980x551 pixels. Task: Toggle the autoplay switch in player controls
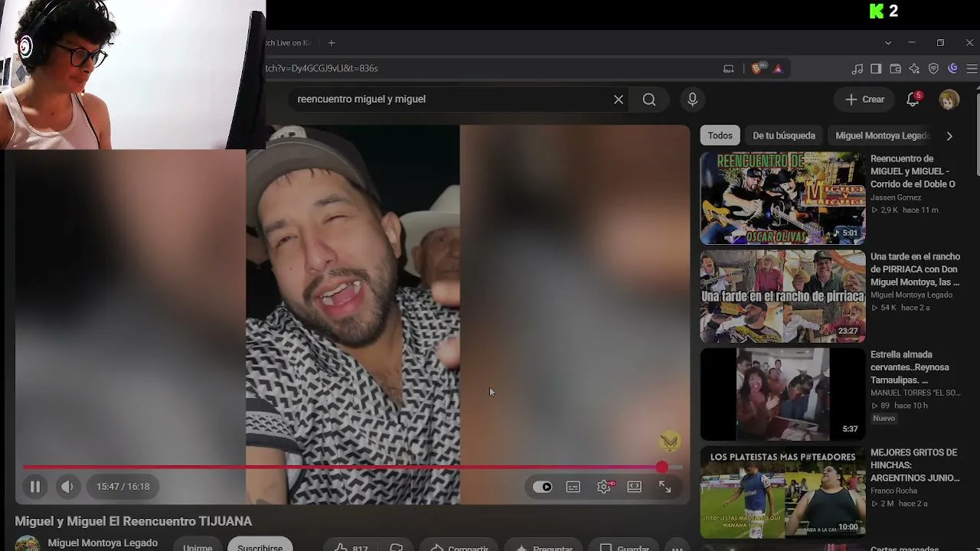point(543,487)
